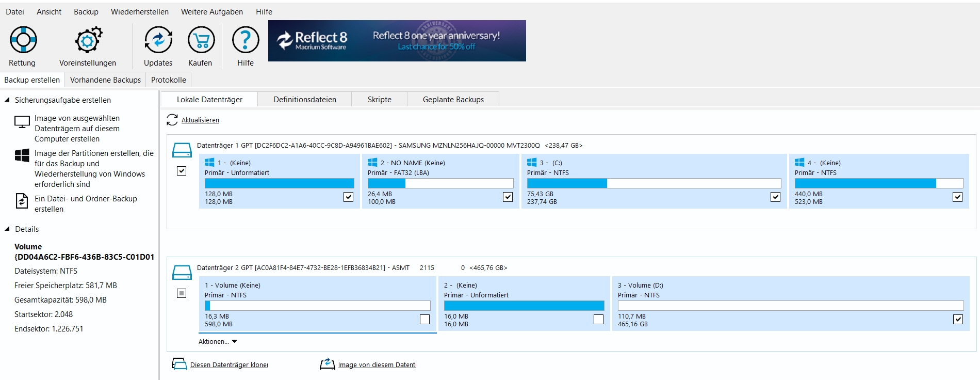Viewport: 980px width, 380px height.
Task: Click Diesen Datenträger klonen link
Action: click(x=229, y=365)
